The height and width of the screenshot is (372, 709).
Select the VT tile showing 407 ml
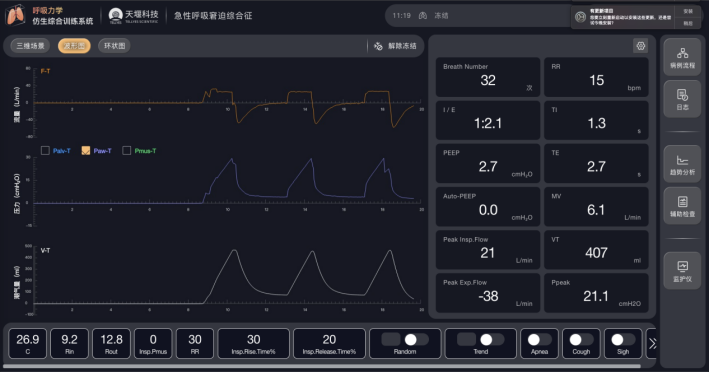596,250
